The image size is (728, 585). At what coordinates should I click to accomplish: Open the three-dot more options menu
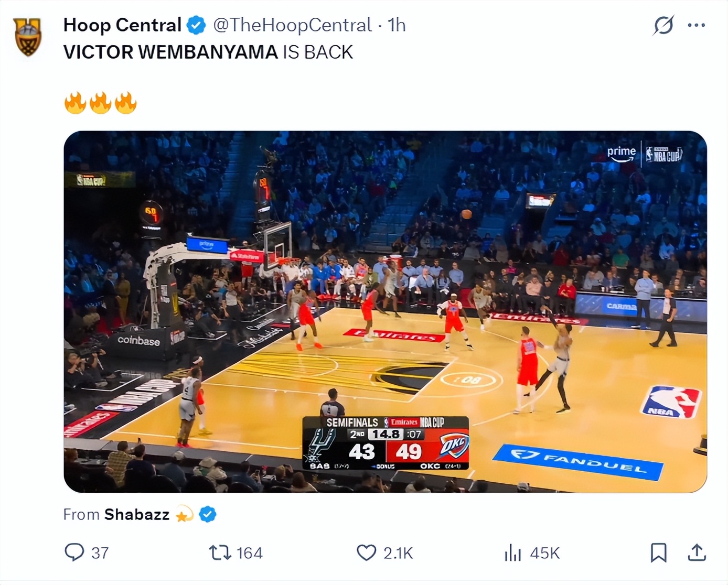click(x=696, y=25)
